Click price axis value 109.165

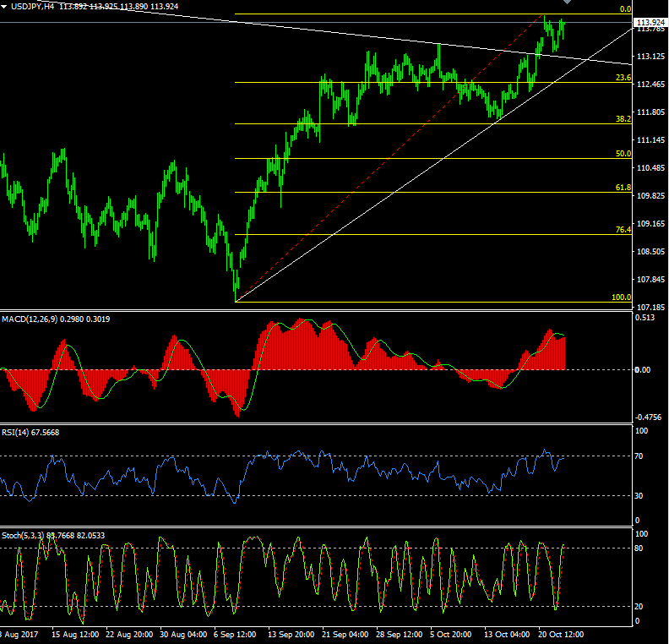point(650,224)
